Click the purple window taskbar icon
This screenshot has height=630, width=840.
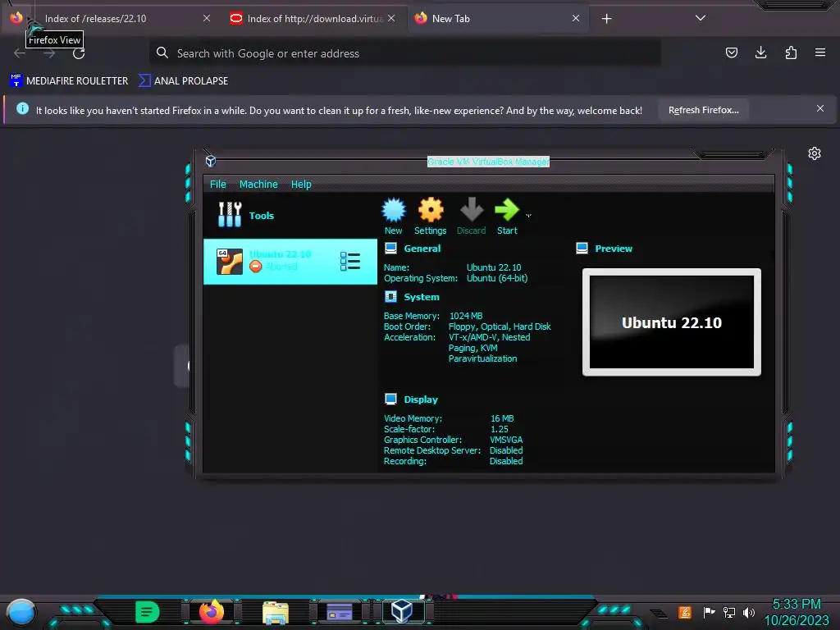(x=339, y=612)
